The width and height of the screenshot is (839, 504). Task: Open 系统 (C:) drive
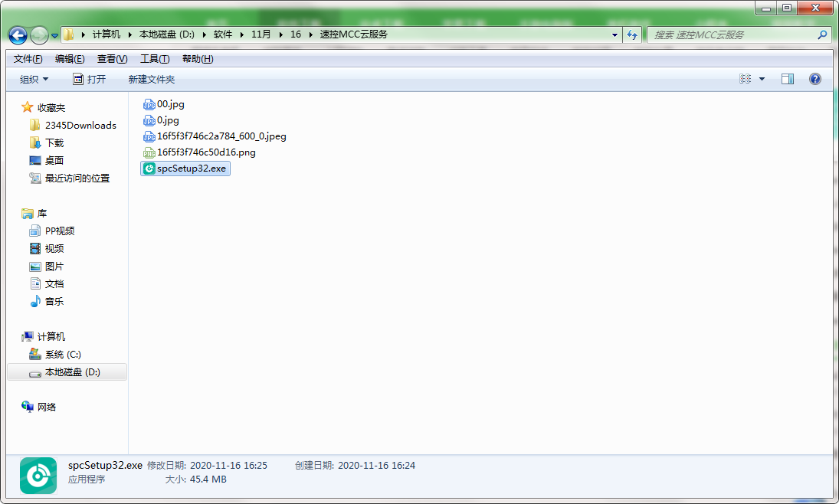[63, 354]
